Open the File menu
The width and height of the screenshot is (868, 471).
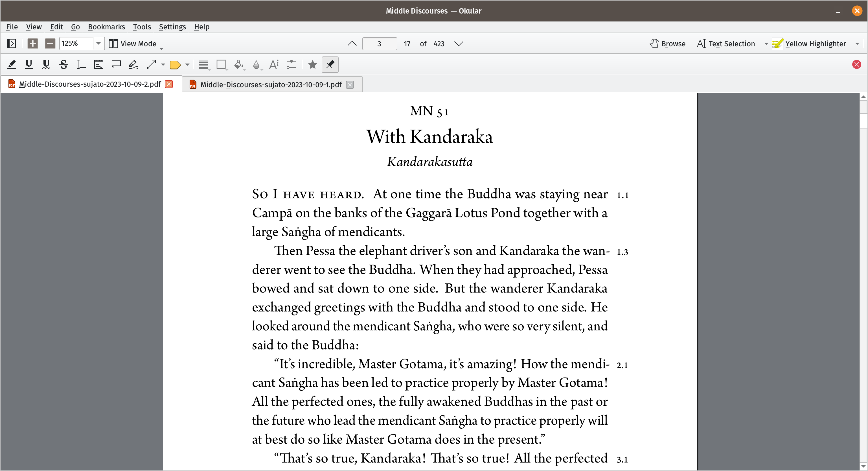pos(12,27)
